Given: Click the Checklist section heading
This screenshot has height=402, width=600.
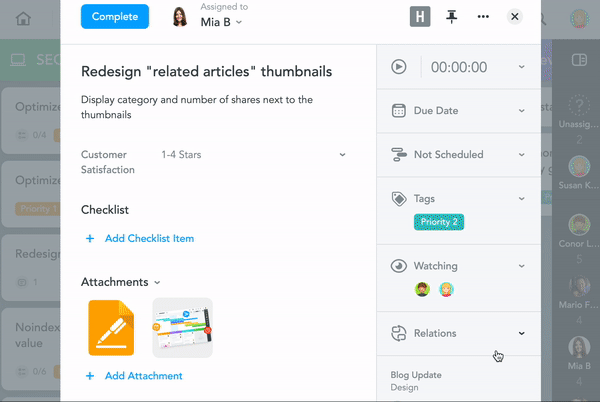Looking at the screenshot, I should [105, 210].
